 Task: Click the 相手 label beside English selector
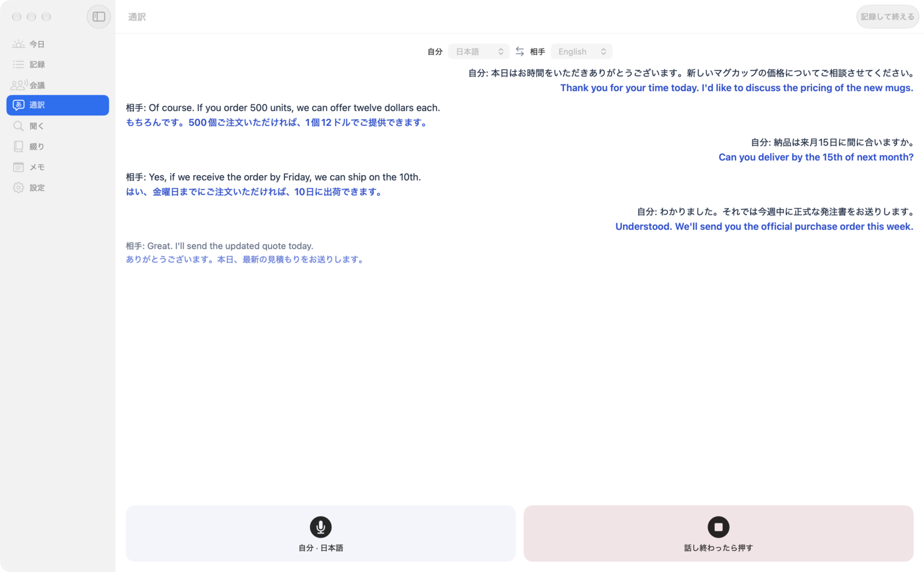(x=537, y=52)
